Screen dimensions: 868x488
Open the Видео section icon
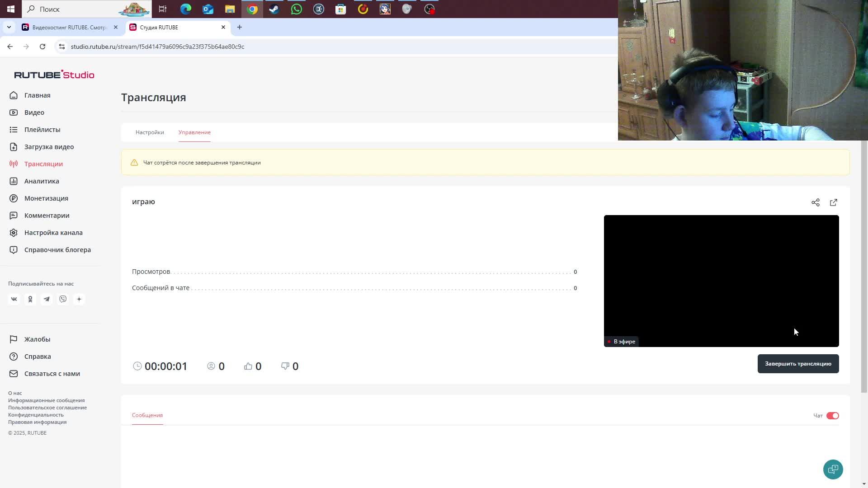coord(14,113)
